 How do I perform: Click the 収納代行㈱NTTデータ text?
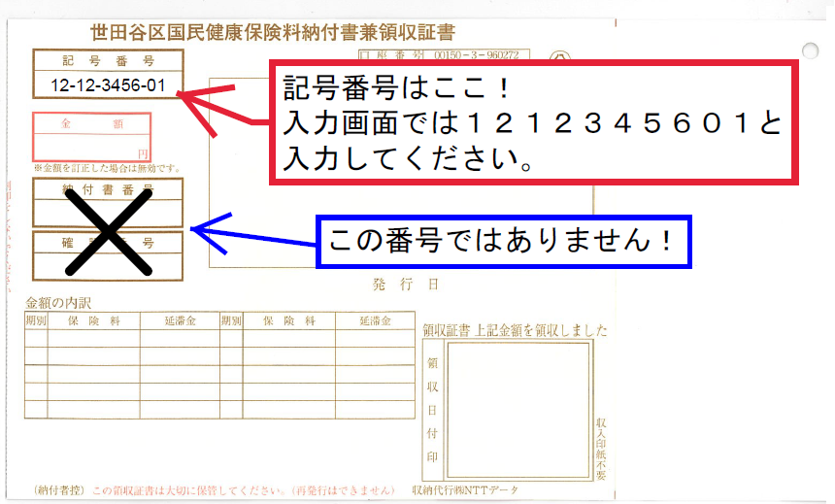(x=465, y=490)
